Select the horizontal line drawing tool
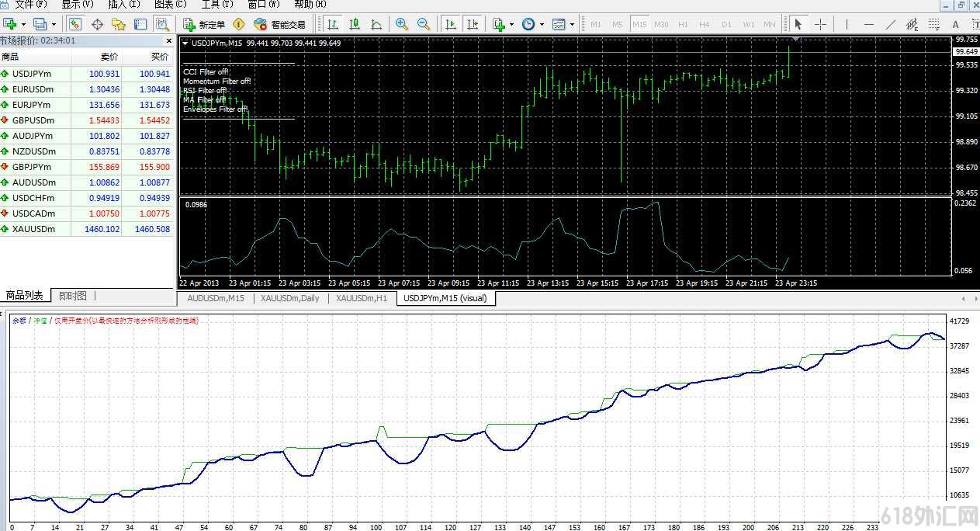This screenshot has width=980, height=531. pos(869,24)
